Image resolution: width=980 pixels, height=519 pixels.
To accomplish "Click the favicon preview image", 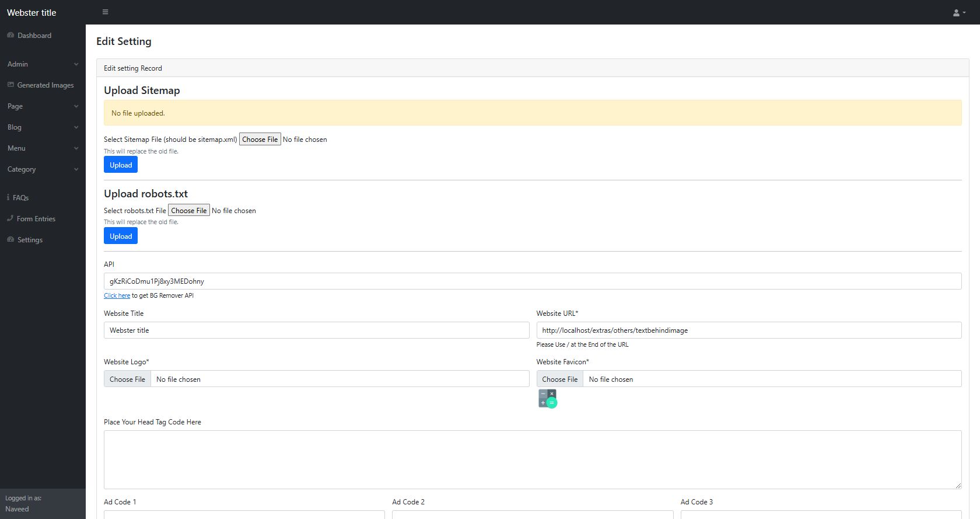I will tap(547, 399).
